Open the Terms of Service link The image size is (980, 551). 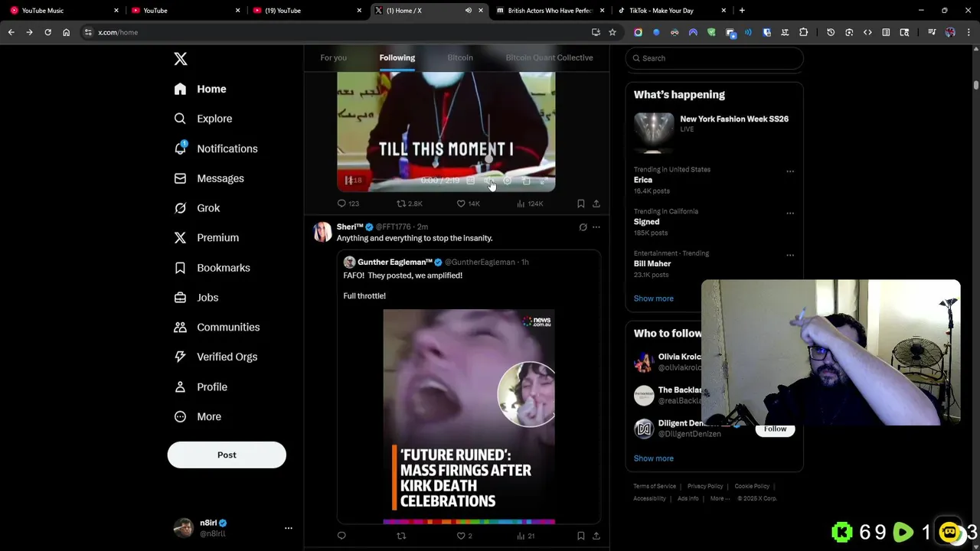655,486
